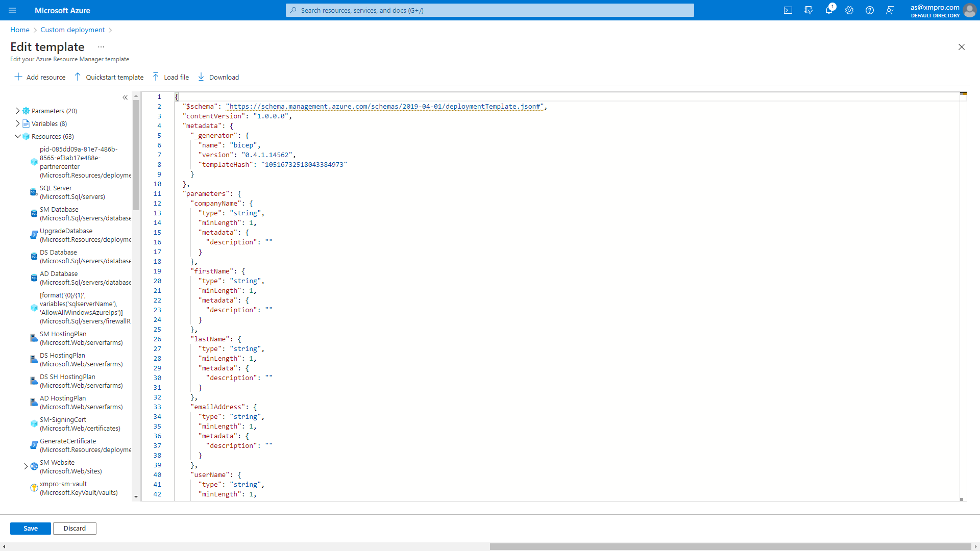980x551 pixels.
Task: Close the Edit template blade
Action: click(x=962, y=47)
